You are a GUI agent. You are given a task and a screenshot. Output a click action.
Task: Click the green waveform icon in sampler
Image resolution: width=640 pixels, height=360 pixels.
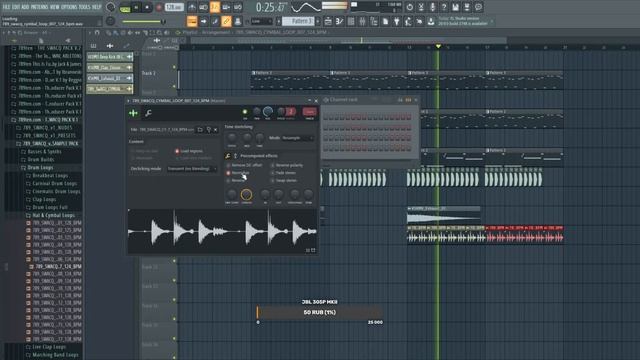click(133, 113)
